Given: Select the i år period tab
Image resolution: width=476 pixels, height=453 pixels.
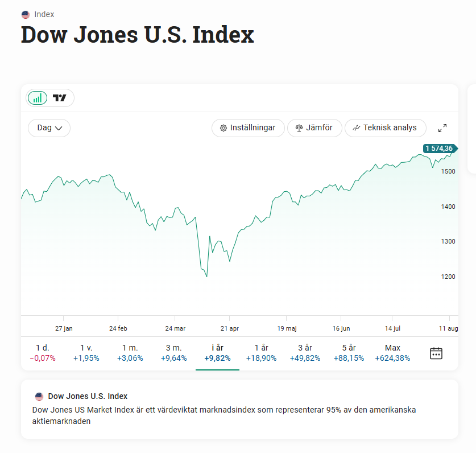Looking at the screenshot, I should click(217, 353).
